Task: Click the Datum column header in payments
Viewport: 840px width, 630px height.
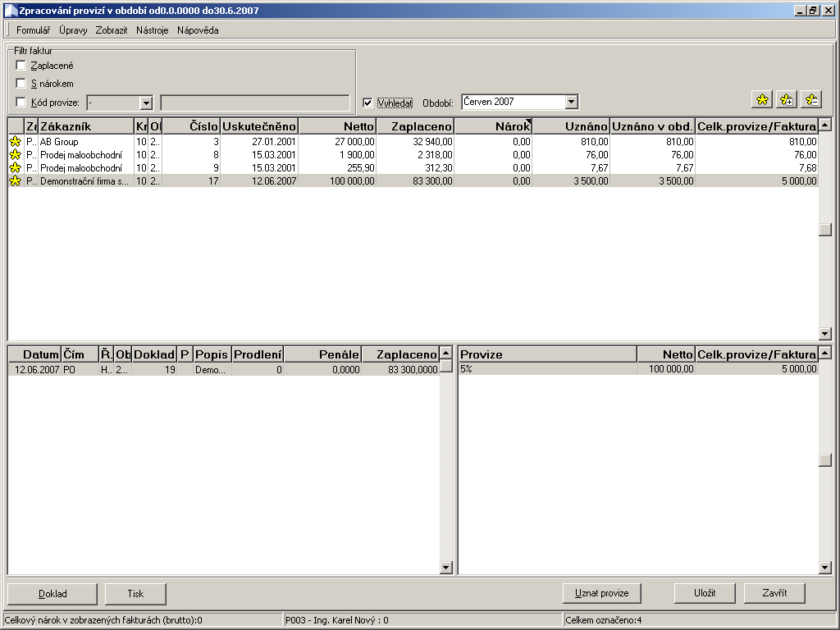Action: (34, 354)
